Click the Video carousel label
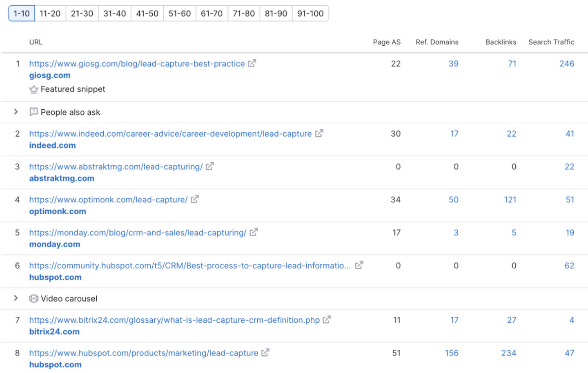The height and width of the screenshot is (373, 588). point(69,299)
